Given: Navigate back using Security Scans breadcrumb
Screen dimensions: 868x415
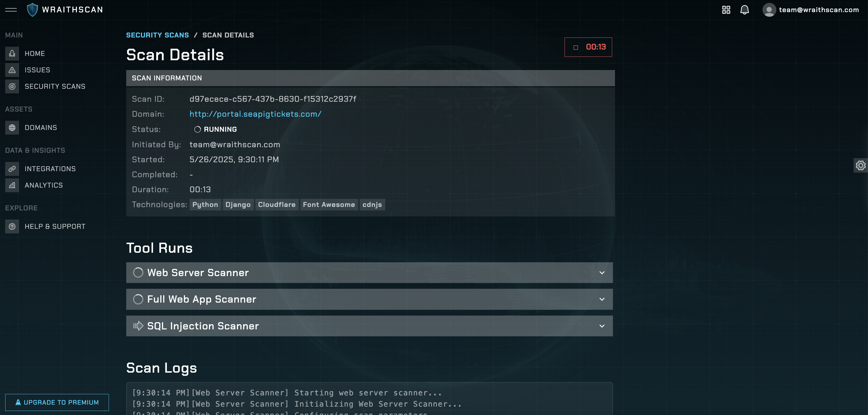Looking at the screenshot, I should (x=157, y=35).
